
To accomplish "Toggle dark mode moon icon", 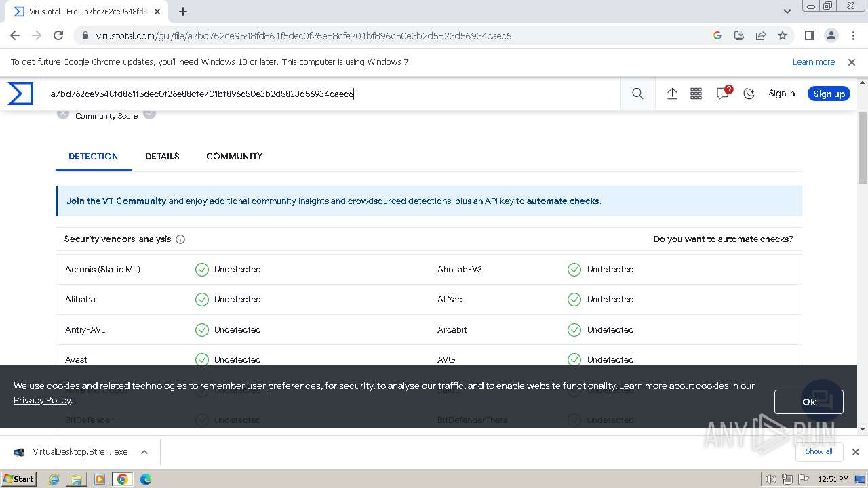I will 749,94.
